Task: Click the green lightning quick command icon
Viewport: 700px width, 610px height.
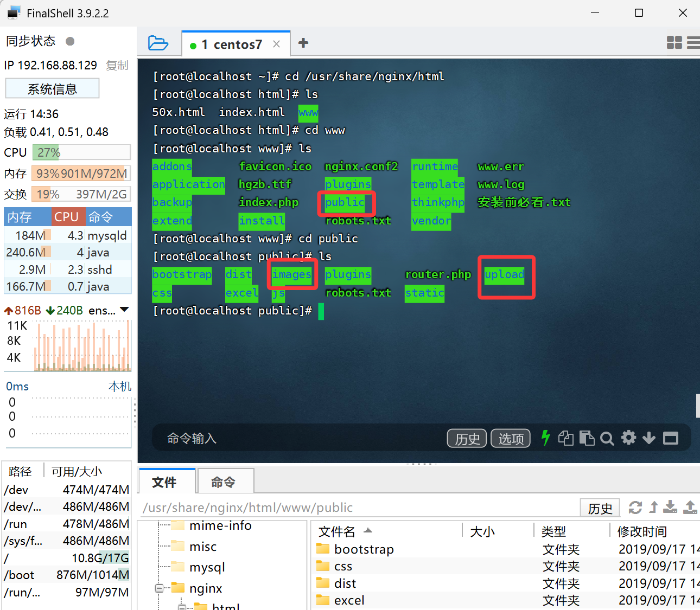Action: click(546, 438)
